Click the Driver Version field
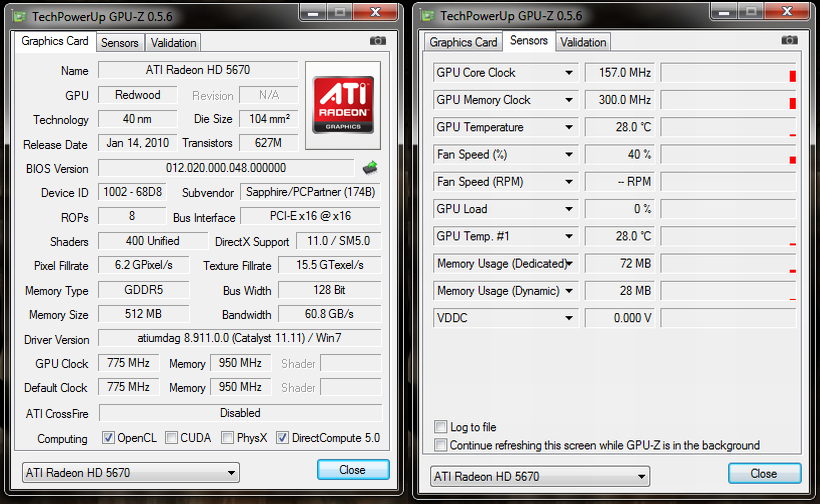Viewport: 820px width, 504px height. [240, 338]
